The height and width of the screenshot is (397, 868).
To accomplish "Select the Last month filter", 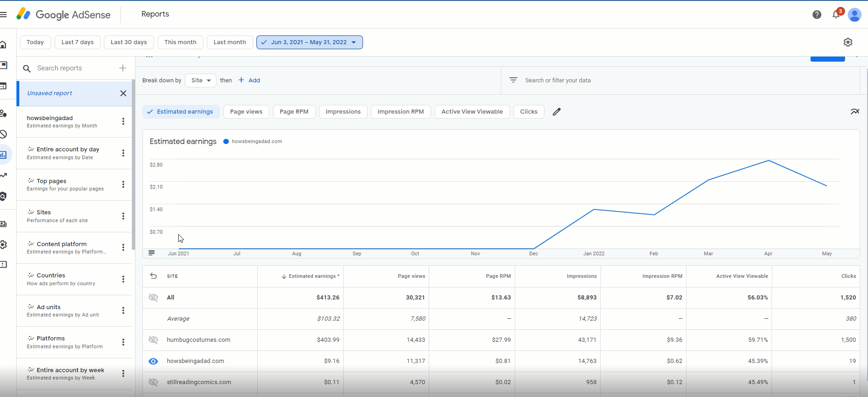I will coord(230,42).
